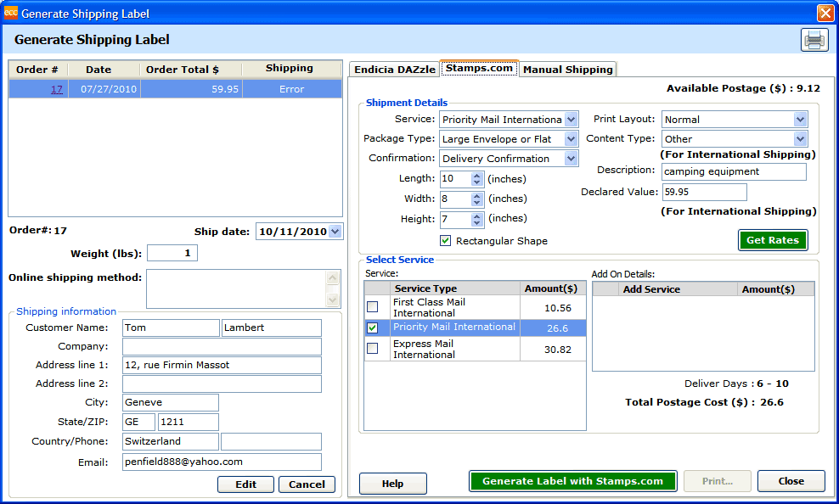Click the Weight (lbs) input field
The image size is (839, 504).
click(172, 253)
